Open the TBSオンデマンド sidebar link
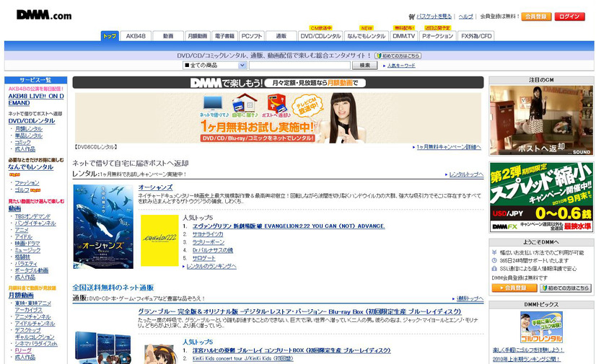Screen dimensions: 596x364 (32, 216)
